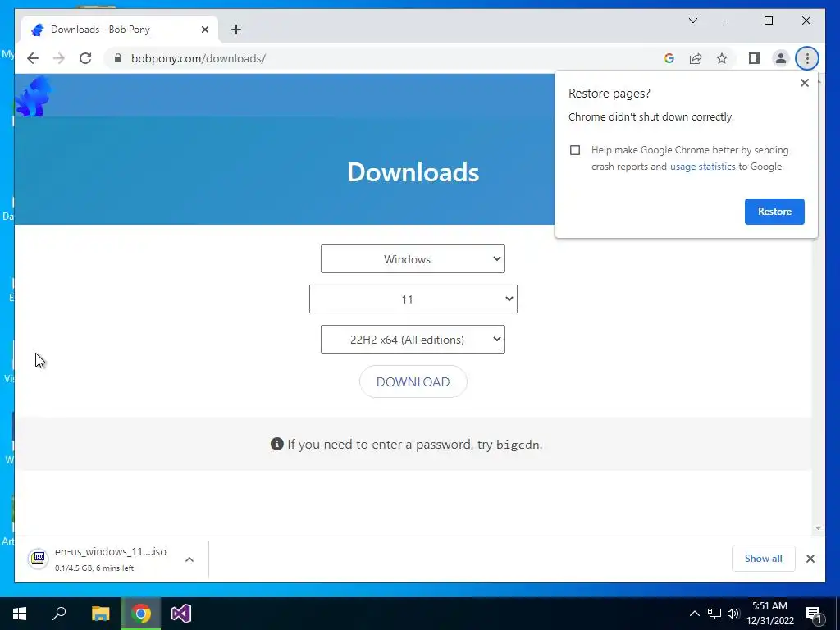Reload the bobpony.com page
The height and width of the screenshot is (630, 840).
(x=85, y=58)
